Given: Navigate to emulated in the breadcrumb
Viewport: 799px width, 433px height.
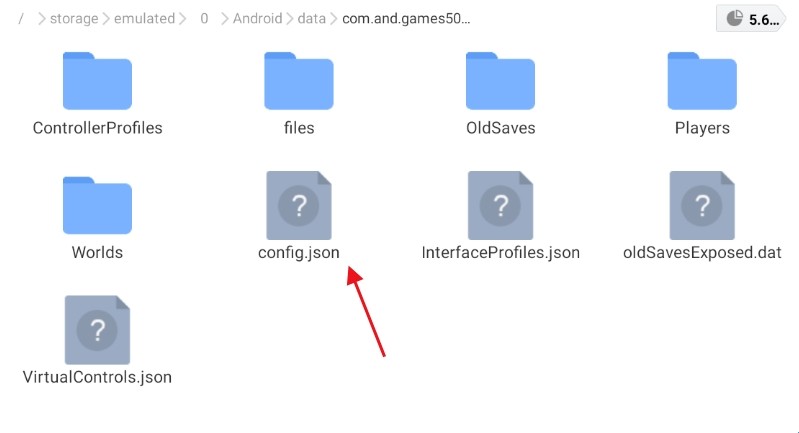Looking at the screenshot, I should (144, 19).
